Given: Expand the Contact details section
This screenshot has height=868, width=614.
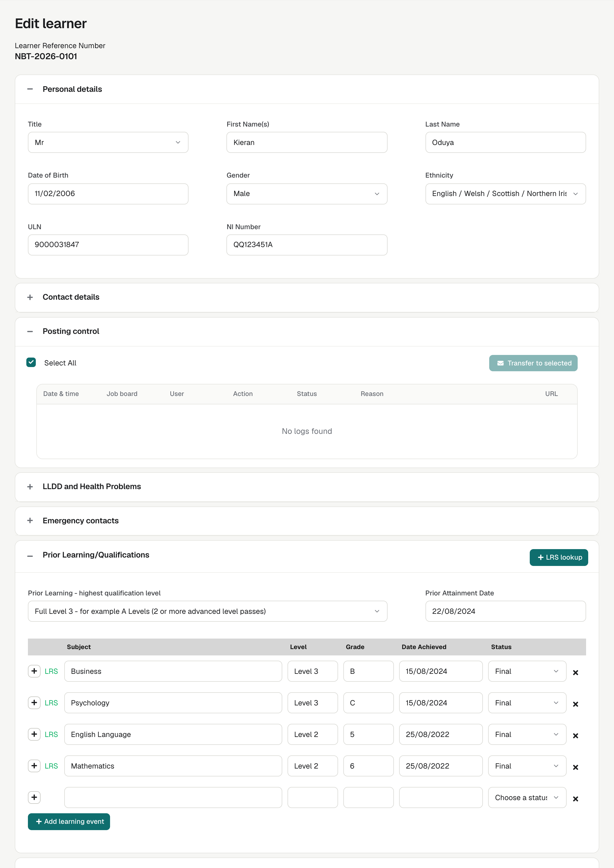Looking at the screenshot, I should [x=30, y=297].
